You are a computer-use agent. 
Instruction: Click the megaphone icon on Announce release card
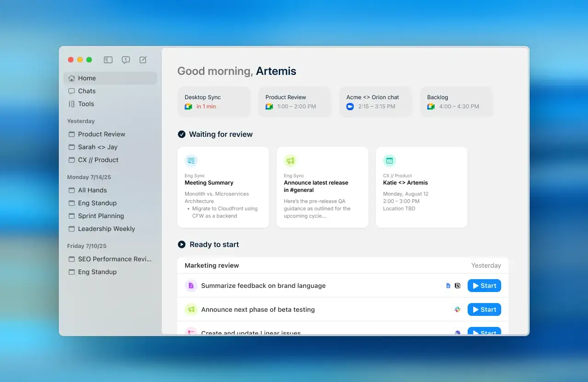pos(290,161)
